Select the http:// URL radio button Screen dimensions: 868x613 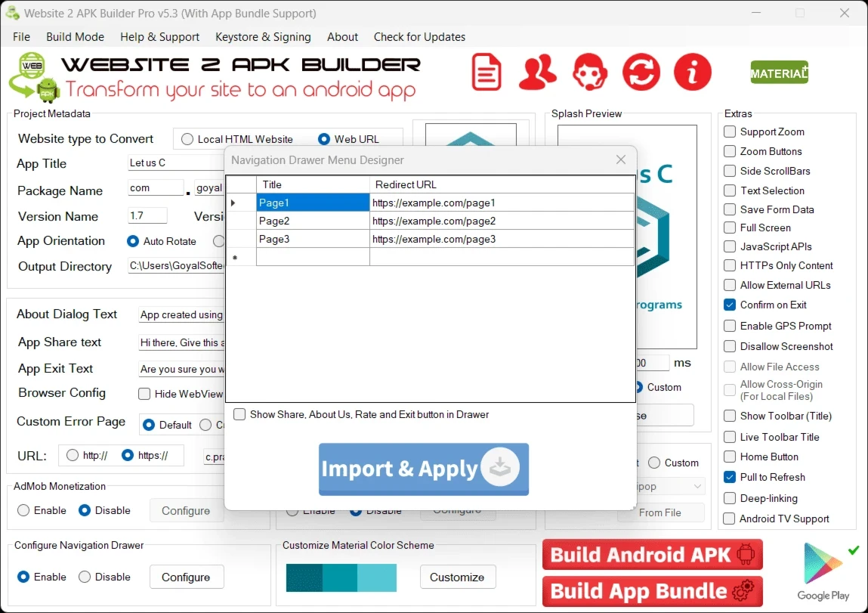pos(73,455)
